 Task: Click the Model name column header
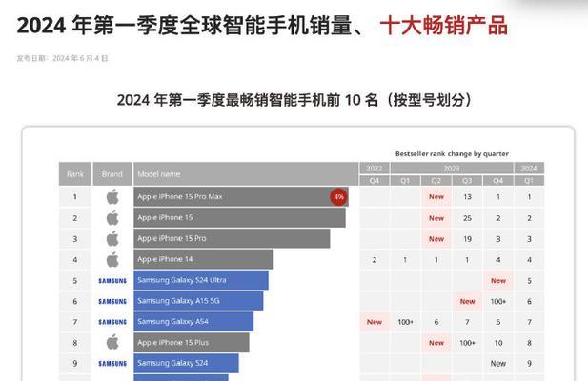pos(246,174)
